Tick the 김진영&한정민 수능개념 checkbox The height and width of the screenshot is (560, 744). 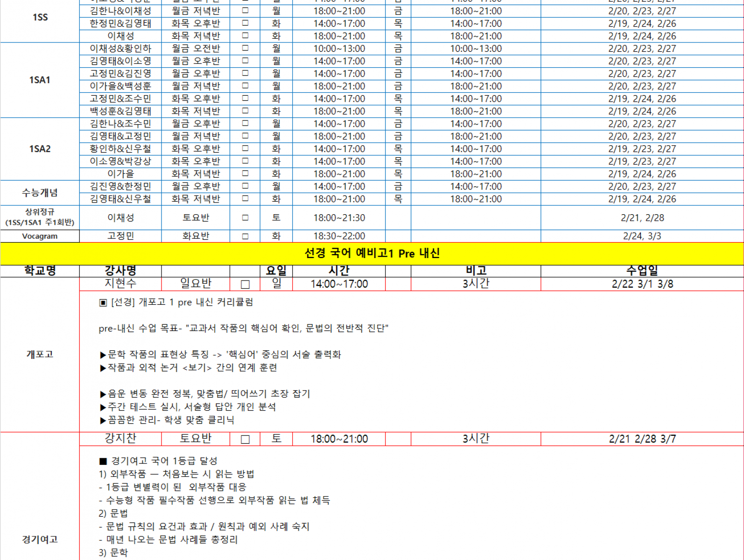point(245,186)
